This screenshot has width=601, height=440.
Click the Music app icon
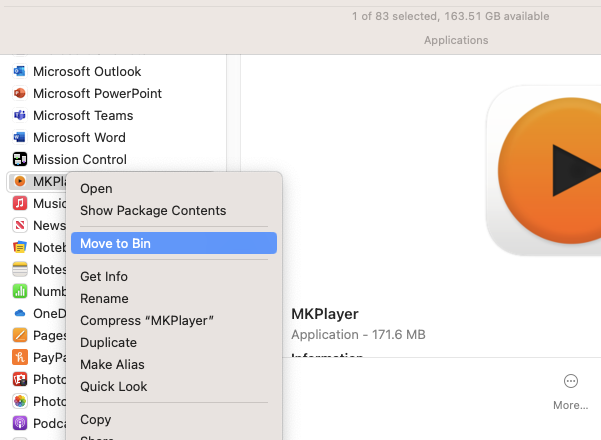coord(20,203)
